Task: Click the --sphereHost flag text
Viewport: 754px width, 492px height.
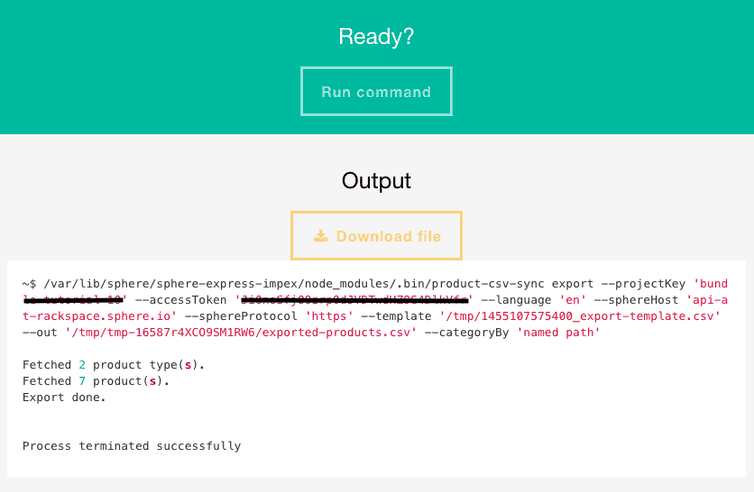Action: point(641,300)
